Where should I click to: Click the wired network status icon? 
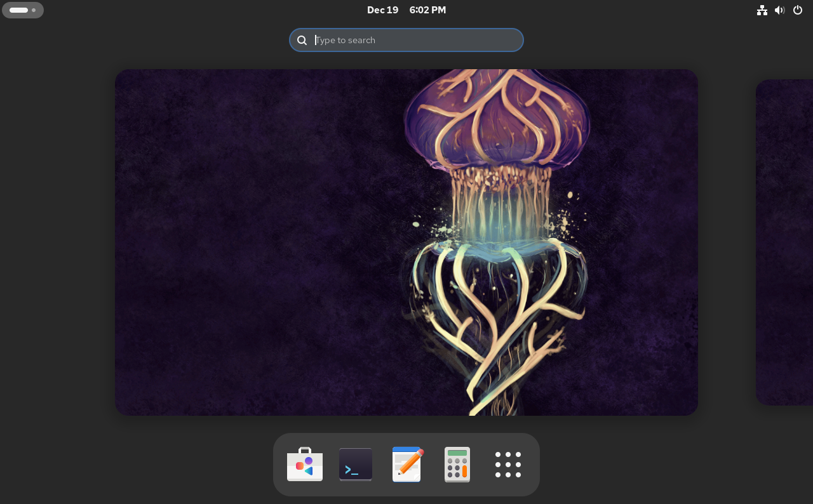(x=762, y=10)
